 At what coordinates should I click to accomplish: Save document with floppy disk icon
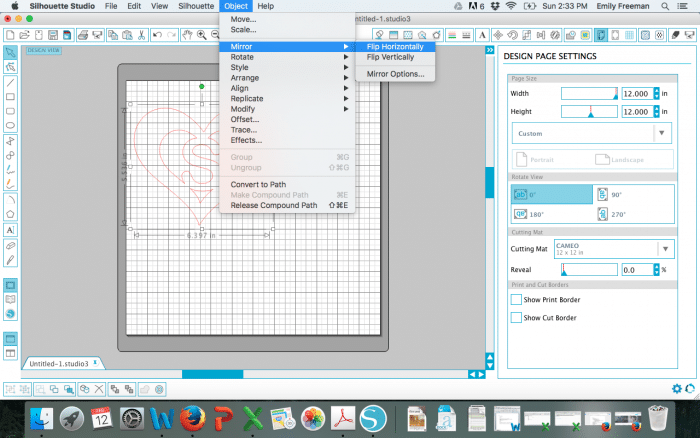[53, 35]
